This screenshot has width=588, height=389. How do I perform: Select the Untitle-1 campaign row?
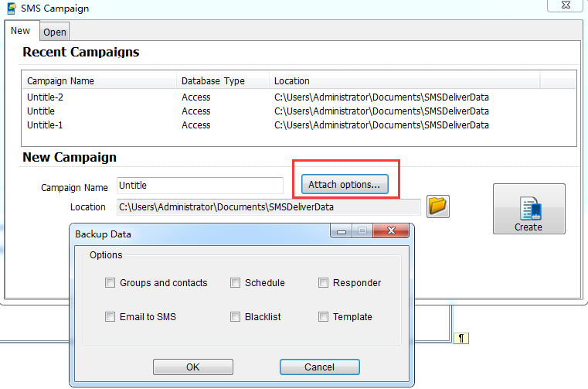click(x=298, y=125)
